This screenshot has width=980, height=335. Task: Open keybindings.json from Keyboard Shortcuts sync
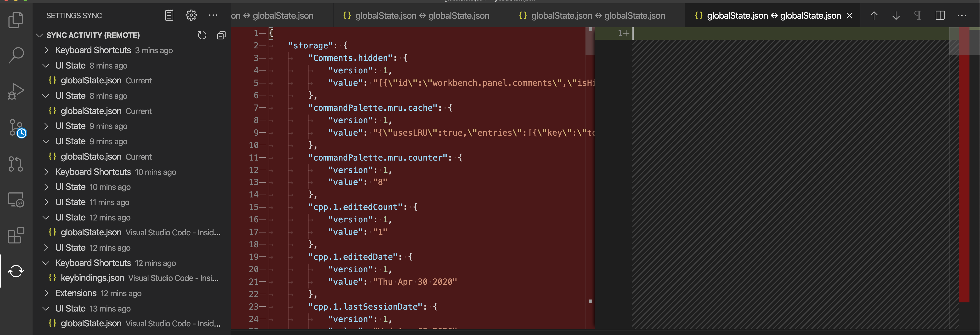pyautogui.click(x=92, y=278)
